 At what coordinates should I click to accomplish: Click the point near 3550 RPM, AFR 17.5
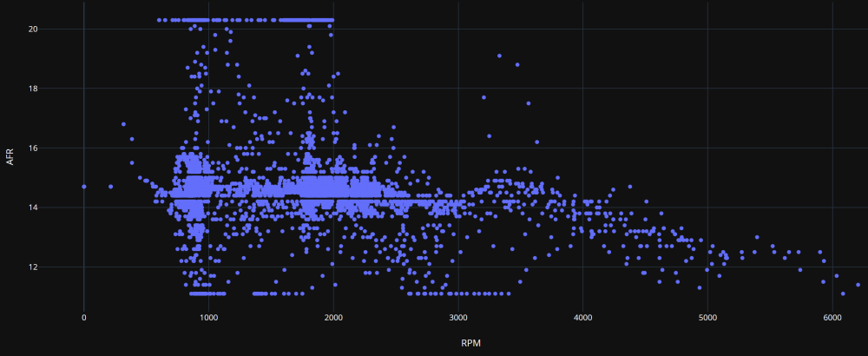528,103
